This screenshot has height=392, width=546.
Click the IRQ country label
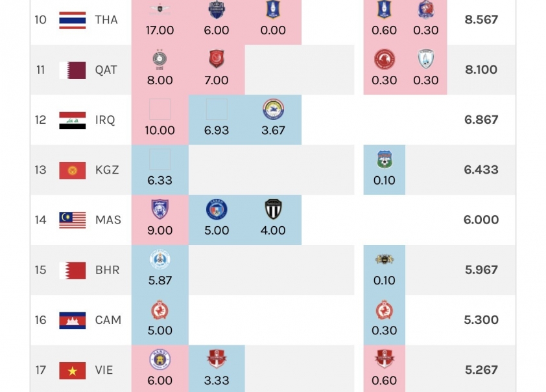click(x=105, y=120)
